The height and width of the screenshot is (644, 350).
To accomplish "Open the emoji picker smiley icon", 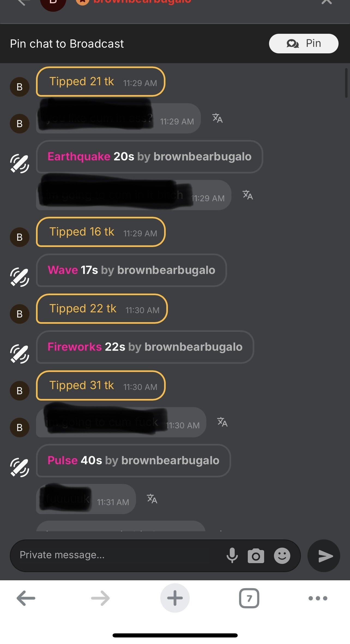I will point(282,556).
